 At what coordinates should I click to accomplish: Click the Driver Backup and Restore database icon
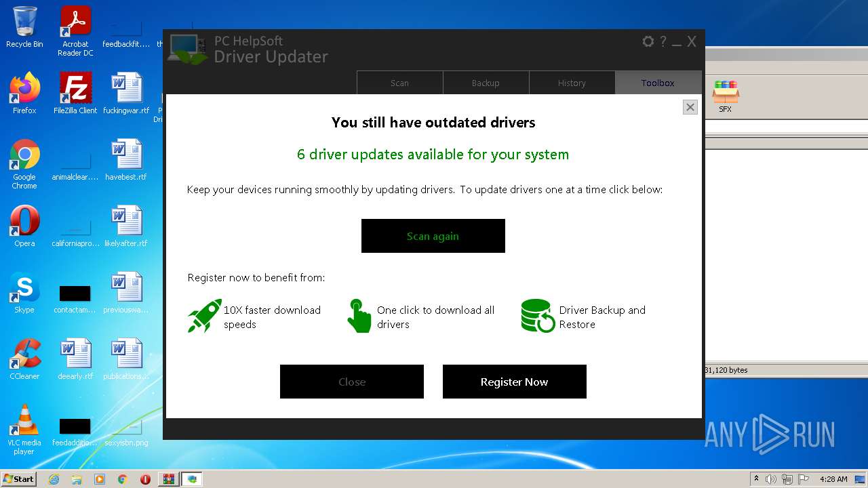(x=538, y=316)
